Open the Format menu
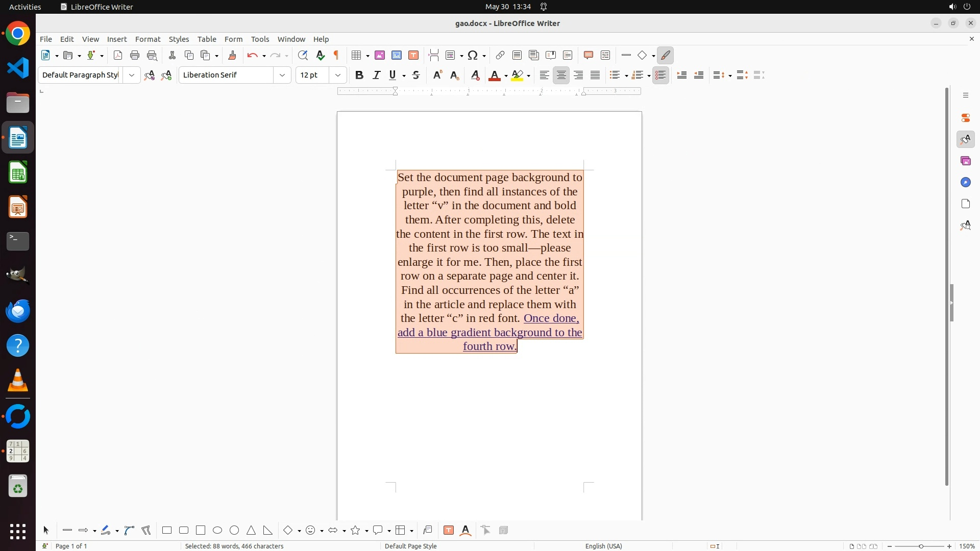This screenshot has height=551, width=980. (x=148, y=39)
